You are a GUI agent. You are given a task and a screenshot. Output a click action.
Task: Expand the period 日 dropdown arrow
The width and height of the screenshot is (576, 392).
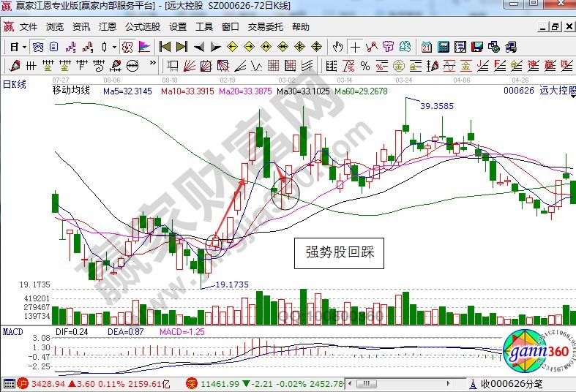[24, 47]
